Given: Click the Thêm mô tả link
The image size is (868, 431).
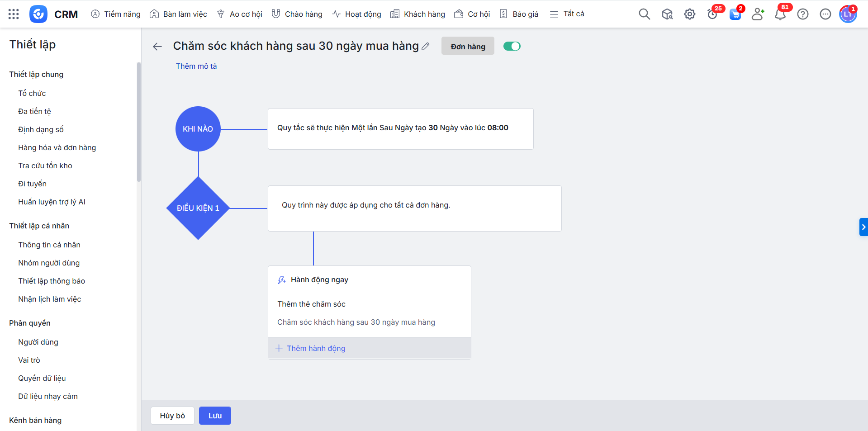Looking at the screenshot, I should pos(196,66).
